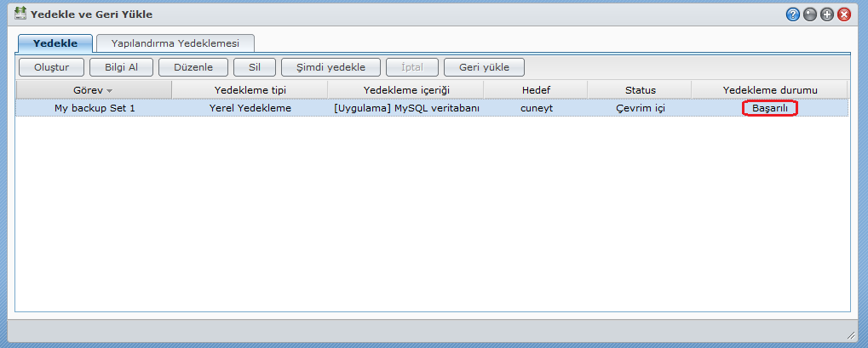The image size is (868, 348).
Task: Maximize the window using the plus icon
Action: (827, 14)
